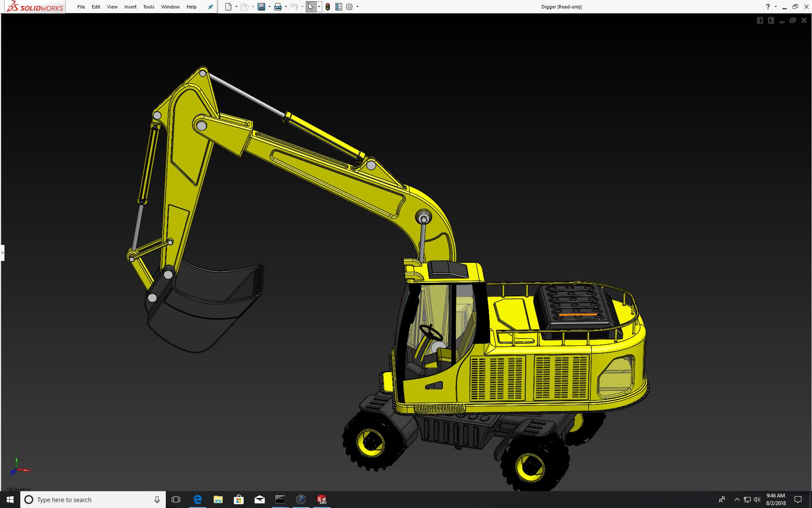This screenshot has height=508, width=812.
Task: Open the Tools menu
Action: pos(148,7)
